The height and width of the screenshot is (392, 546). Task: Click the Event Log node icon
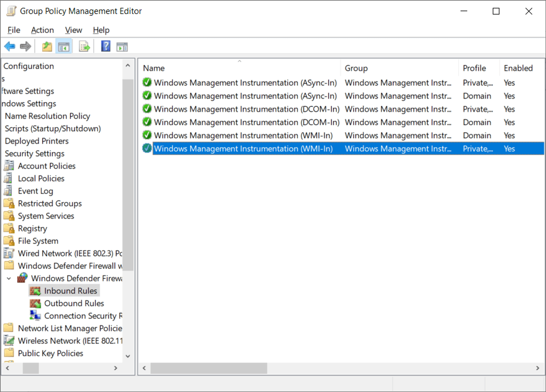[x=8, y=191]
